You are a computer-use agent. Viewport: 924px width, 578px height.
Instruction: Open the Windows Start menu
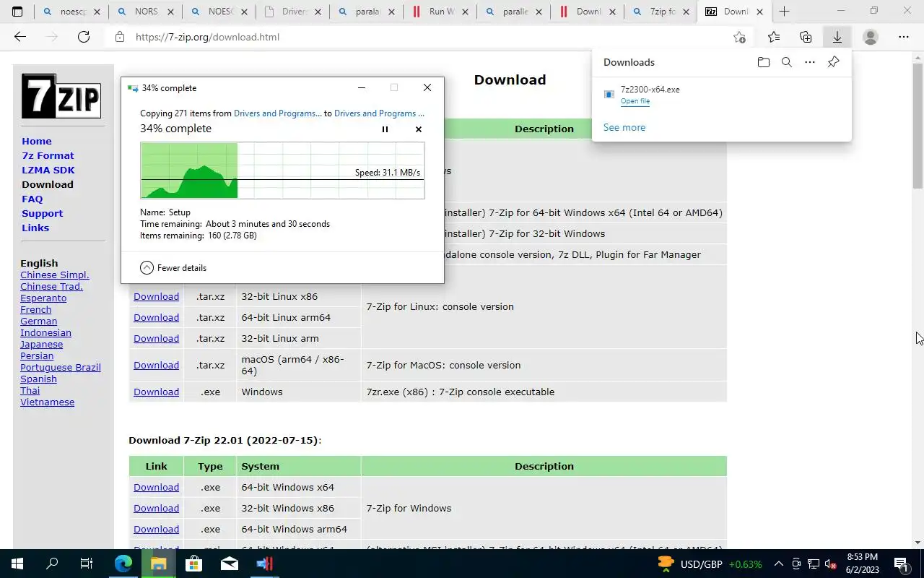tap(17, 564)
